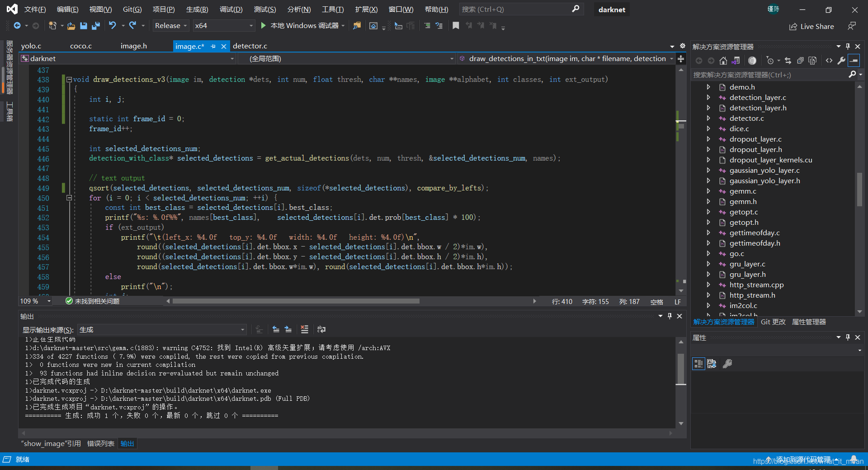Click the Home icon in Solution Explorer
The width and height of the screenshot is (868, 470).
(x=723, y=61)
